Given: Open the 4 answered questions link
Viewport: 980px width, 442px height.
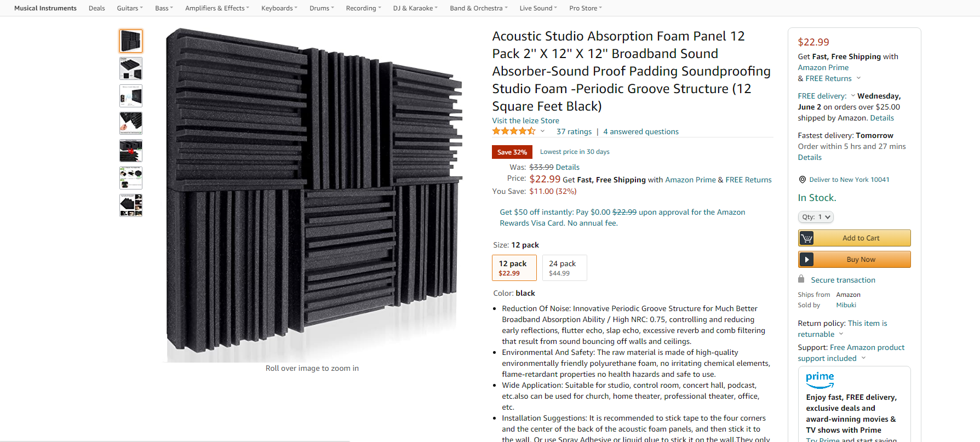Looking at the screenshot, I should point(640,131).
